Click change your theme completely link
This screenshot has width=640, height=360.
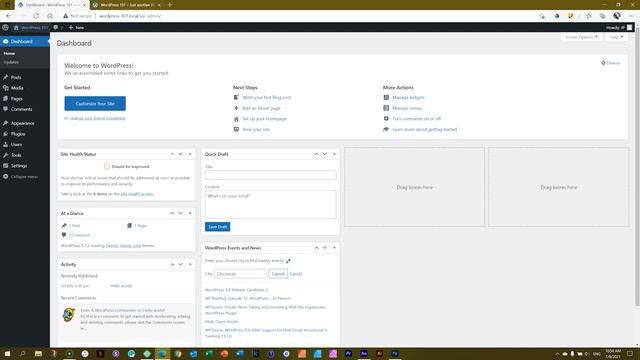point(98,118)
